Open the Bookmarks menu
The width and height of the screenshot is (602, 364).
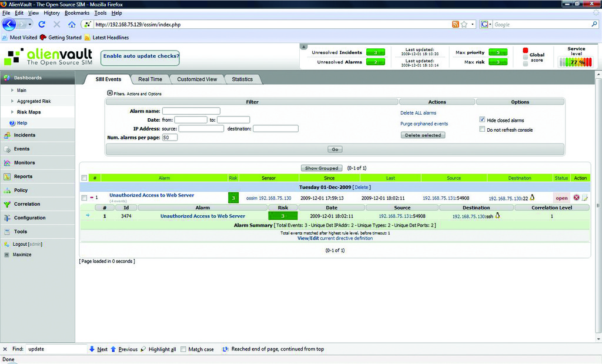coord(78,12)
